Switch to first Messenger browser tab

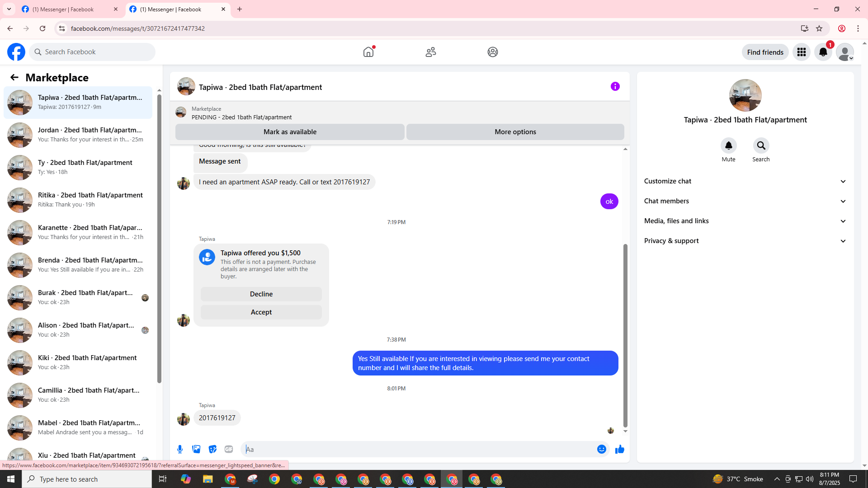(x=69, y=9)
